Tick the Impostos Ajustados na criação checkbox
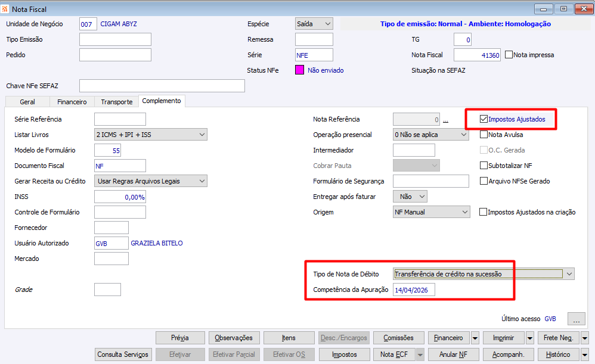 [x=483, y=212]
